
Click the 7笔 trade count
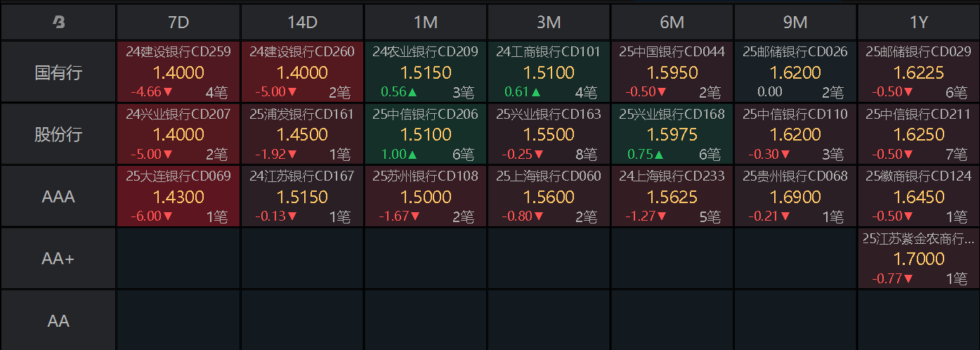point(955,155)
